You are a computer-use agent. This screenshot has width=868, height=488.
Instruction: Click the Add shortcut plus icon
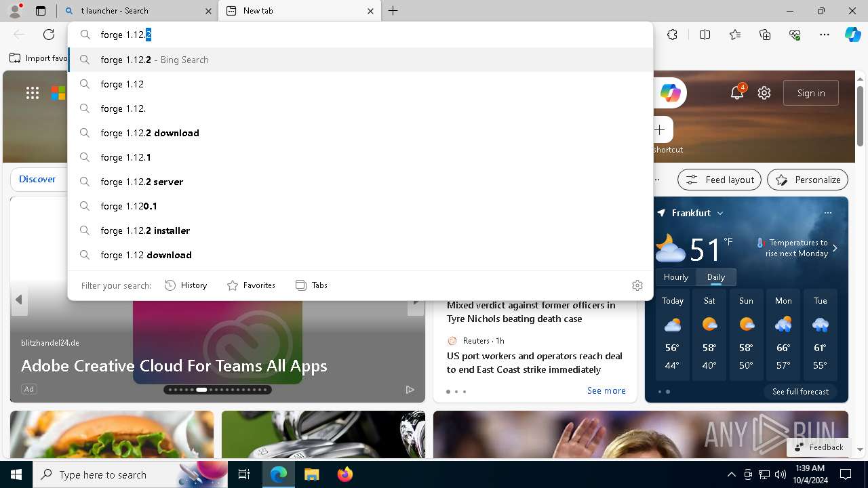tap(660, 129)
